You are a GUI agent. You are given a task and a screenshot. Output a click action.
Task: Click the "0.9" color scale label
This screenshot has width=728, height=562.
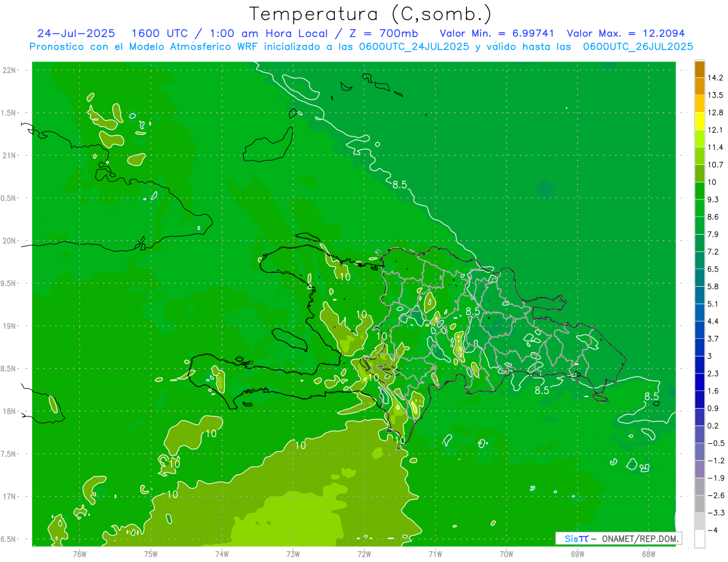[713, 408]
